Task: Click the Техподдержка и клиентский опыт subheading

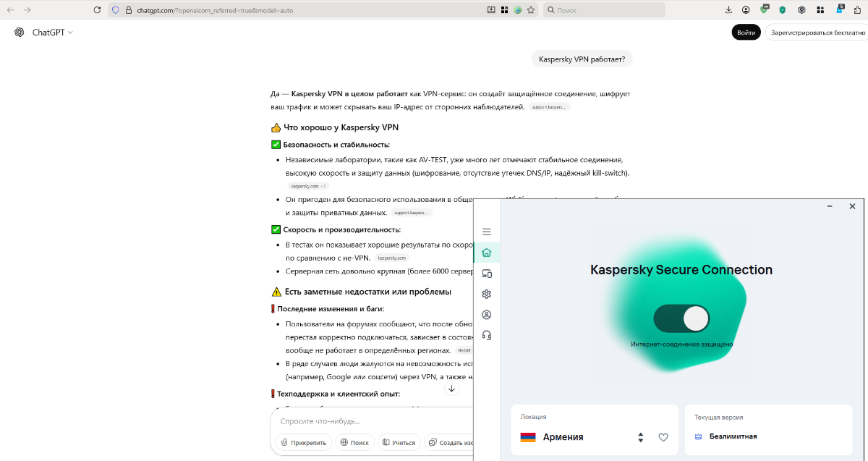Action: pos(339,394)
